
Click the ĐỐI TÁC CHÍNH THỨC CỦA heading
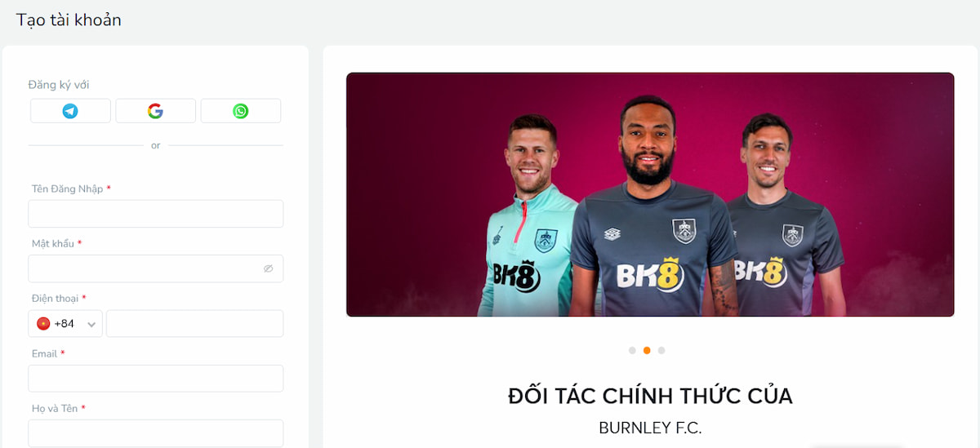(650, 396)
